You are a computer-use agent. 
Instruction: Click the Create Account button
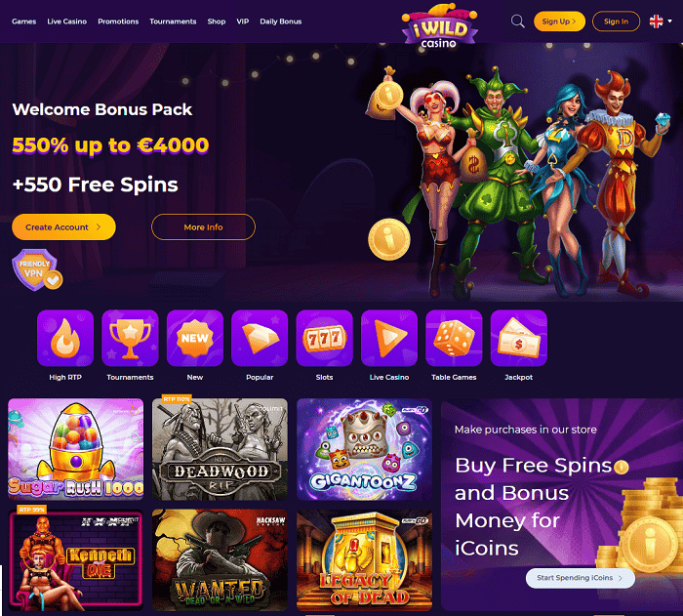[x=63, y=227]
